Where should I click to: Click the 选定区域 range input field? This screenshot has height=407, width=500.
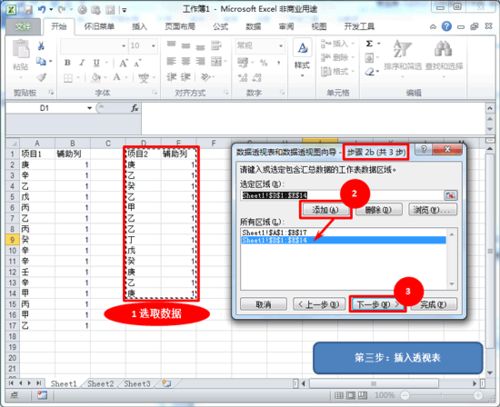(x=342, y=195)
